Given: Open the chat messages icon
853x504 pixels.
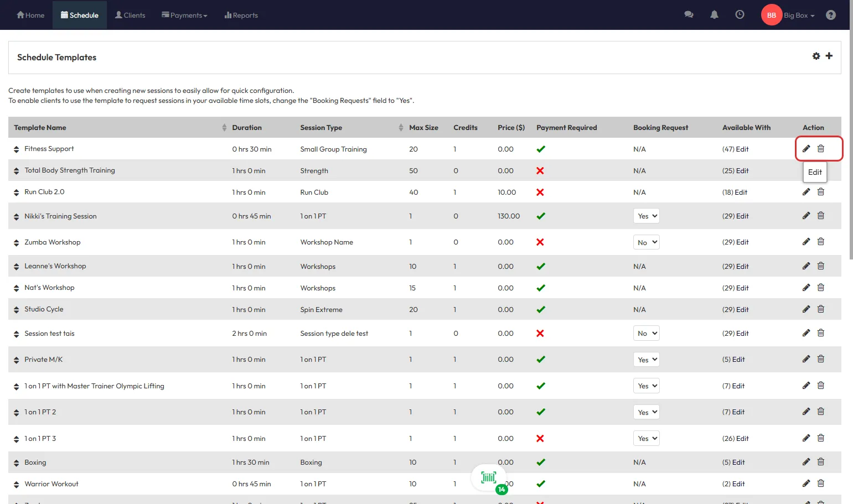Looking at the screenshot, I should pyautogui.click(x=689, y=15).
